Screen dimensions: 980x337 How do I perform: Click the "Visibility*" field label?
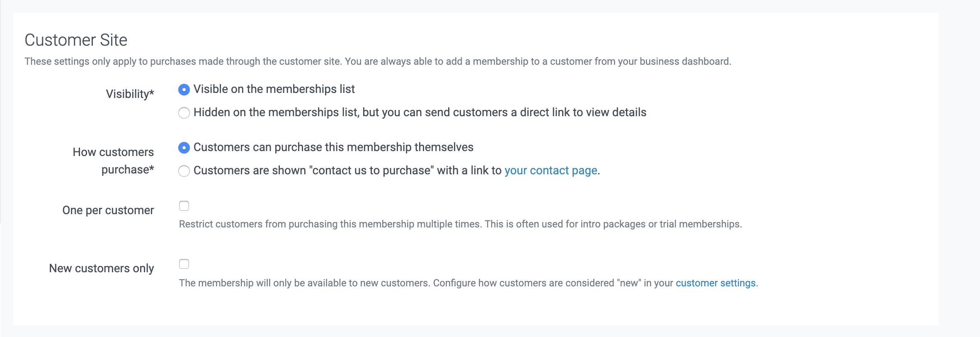coord(130,94)
